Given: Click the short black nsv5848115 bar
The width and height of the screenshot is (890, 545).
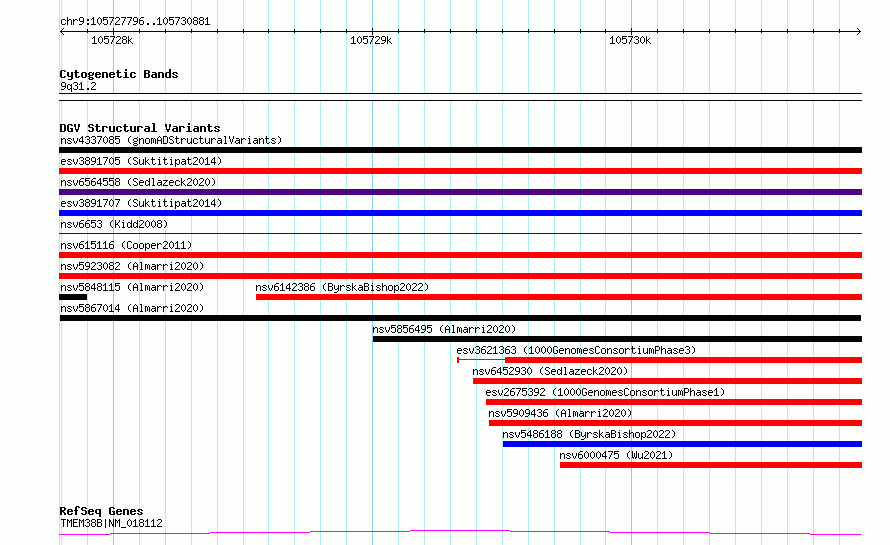Looking at the screenshot, I should point(73,297).
